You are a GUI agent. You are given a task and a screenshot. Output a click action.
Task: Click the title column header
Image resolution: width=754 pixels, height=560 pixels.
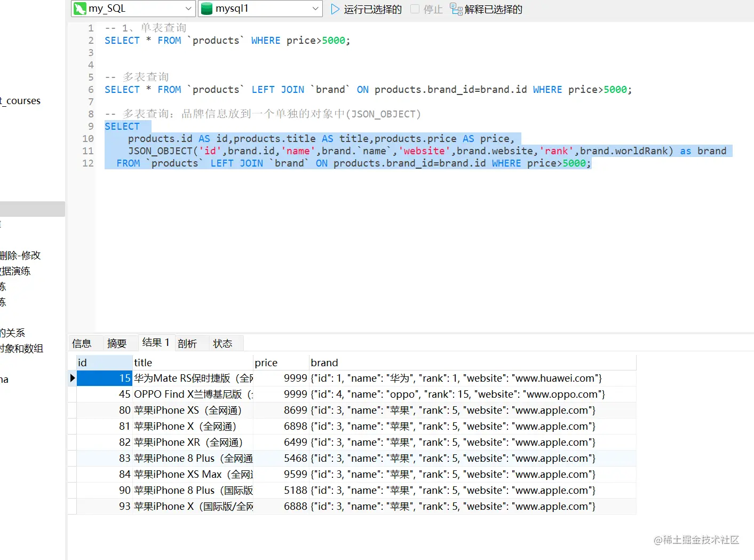[193, 362]
